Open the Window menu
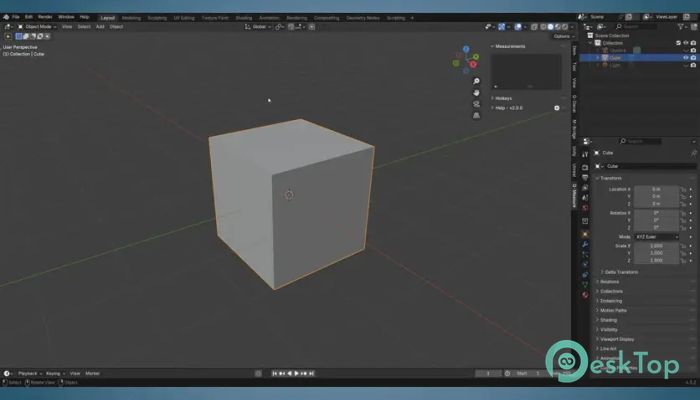The height and width of the screenshot is (400, 700). (x=66, y=17)
